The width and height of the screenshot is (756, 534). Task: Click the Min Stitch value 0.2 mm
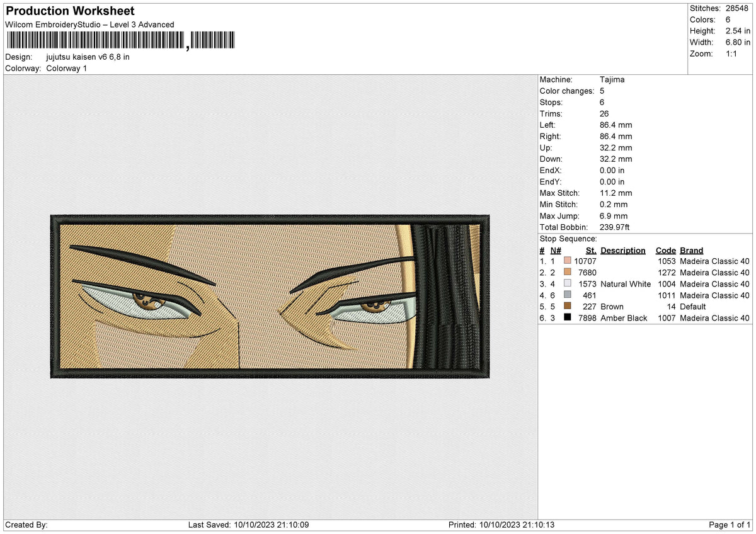(614, 205)
